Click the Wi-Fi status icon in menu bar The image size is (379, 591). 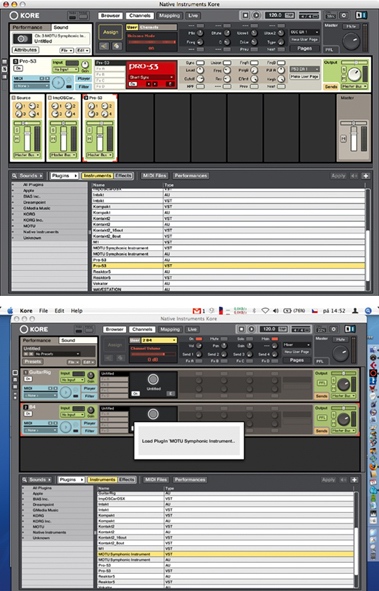(265, 311)
